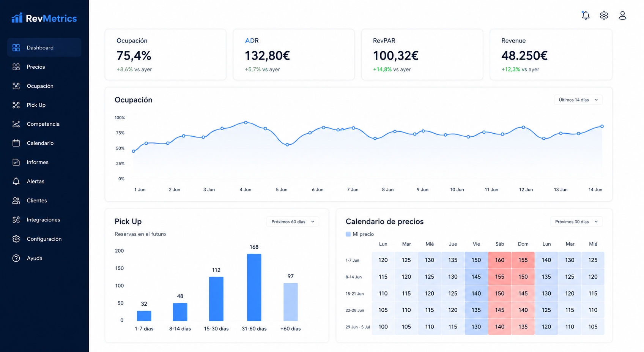Screen dimensions: 644x352
Task: Click the 4 Jun point on occupancy chart
Action: coord(246,123)
